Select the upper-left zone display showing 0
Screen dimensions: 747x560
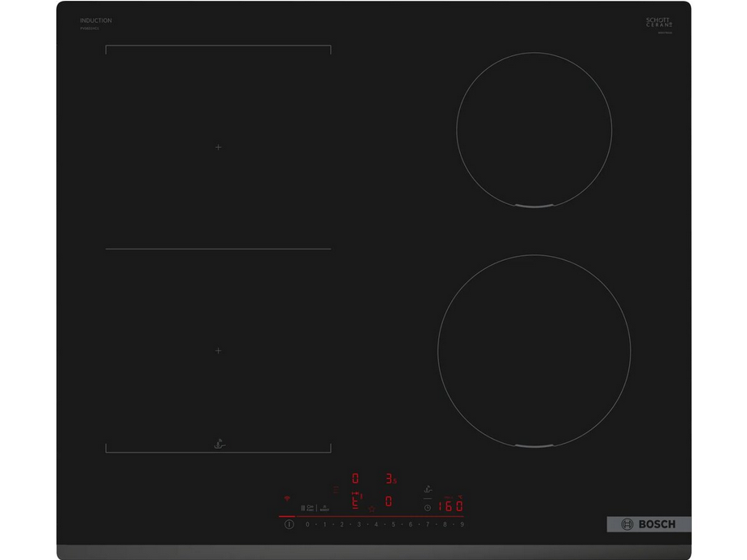coord(355,479)
